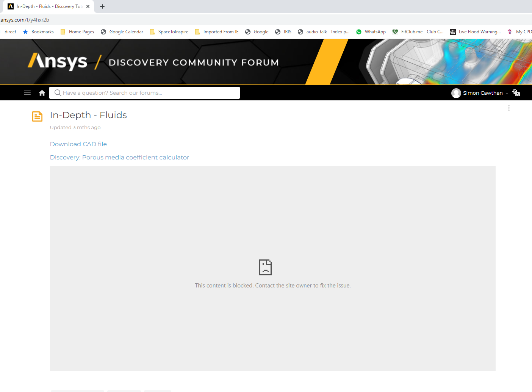Open the direct bookmark
Viewport: 532px width, 392px height.
(8, 32)
